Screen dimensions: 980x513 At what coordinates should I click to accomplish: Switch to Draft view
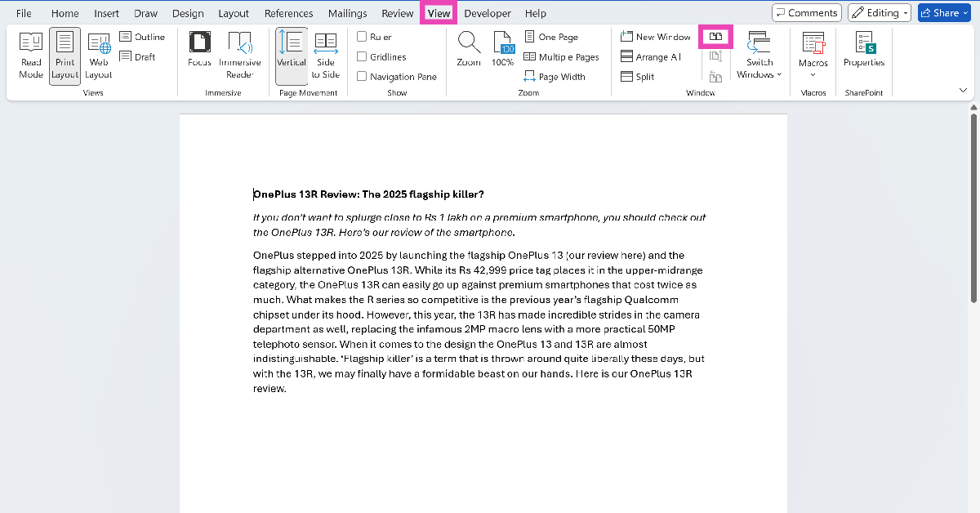point(138,56)
